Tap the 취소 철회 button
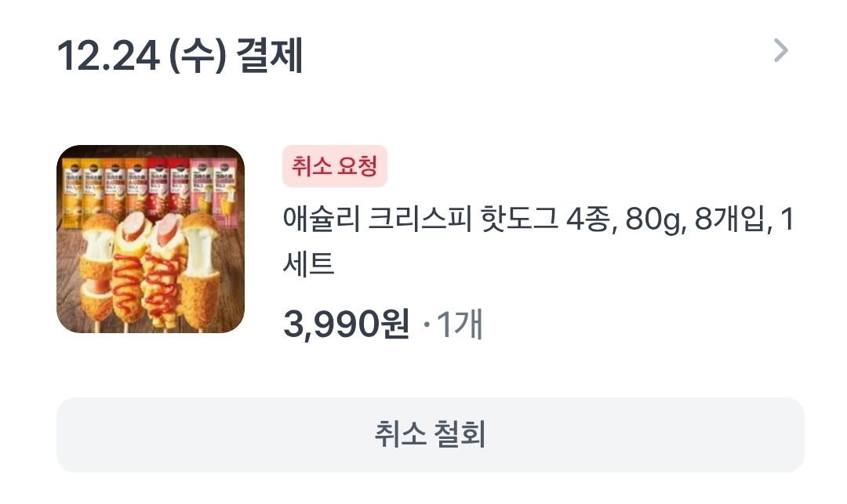Image resolution: width=847 pixels, height=504 pixels. (x=430, y=435)
